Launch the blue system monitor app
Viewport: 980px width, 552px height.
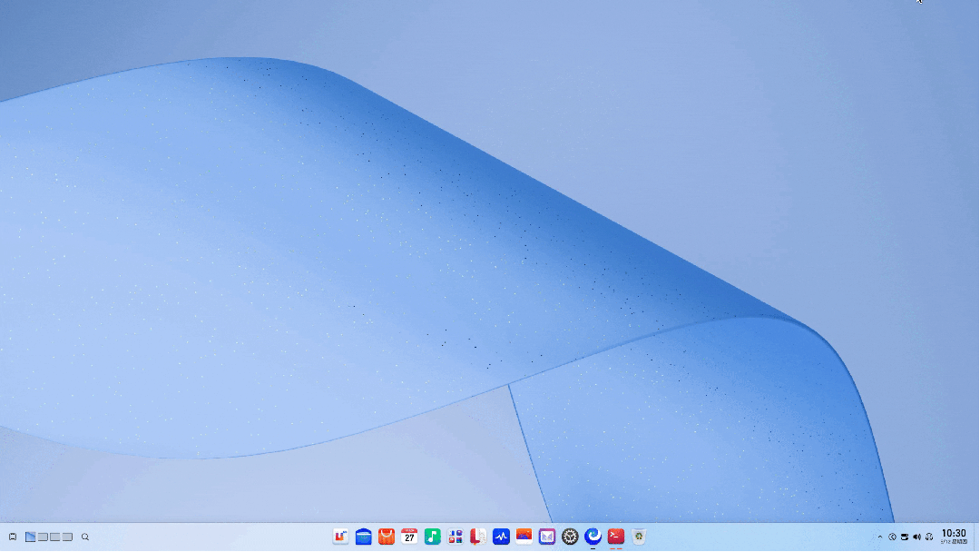[501, 537]
